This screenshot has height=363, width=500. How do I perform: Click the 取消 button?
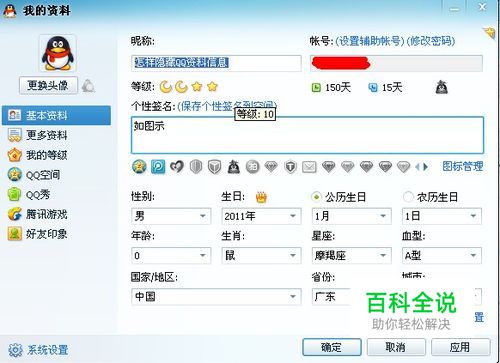click(396, 347)
